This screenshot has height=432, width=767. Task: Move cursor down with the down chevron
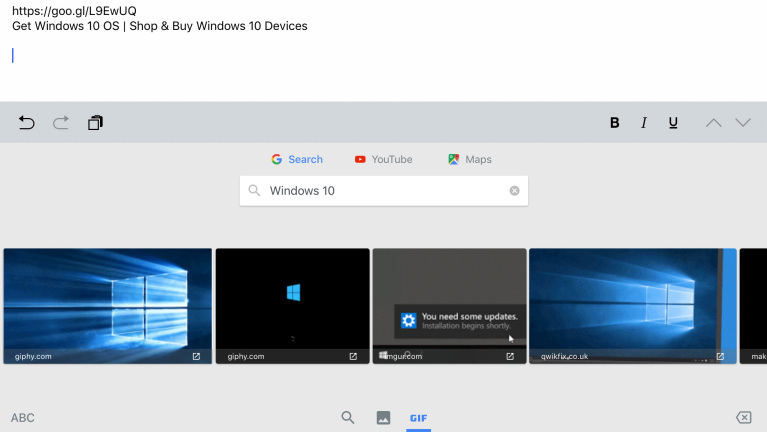coord(743,123)
